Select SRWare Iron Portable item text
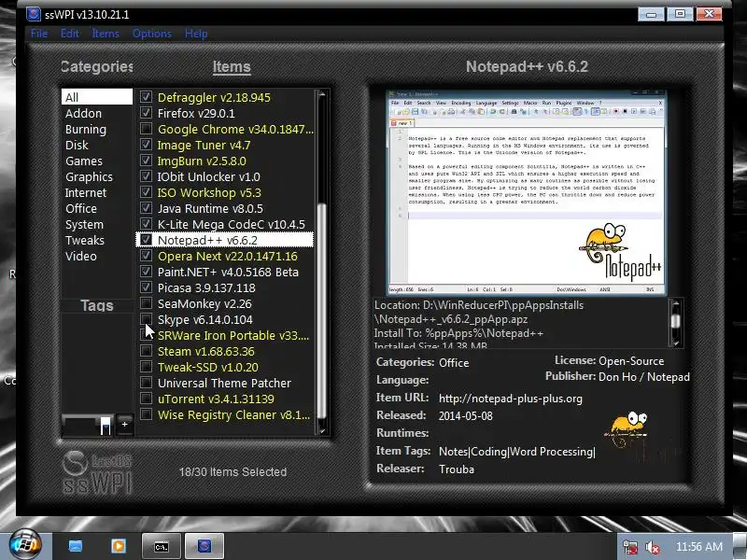 (x=233, y=336)
